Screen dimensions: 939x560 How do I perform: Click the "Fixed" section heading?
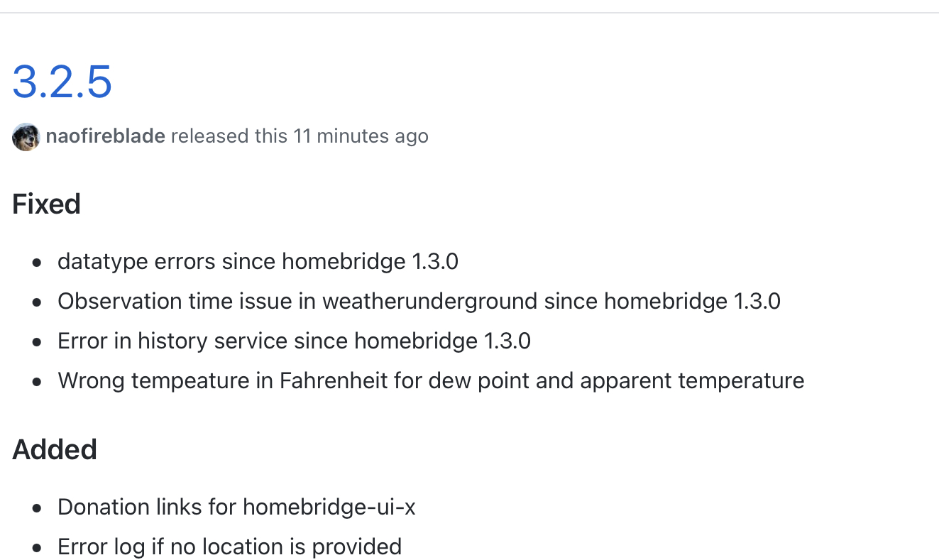click(x=46, y=204)
